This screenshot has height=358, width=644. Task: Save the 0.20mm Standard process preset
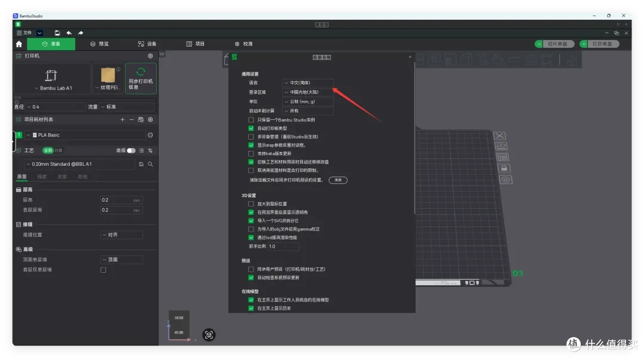pos(141,164)
